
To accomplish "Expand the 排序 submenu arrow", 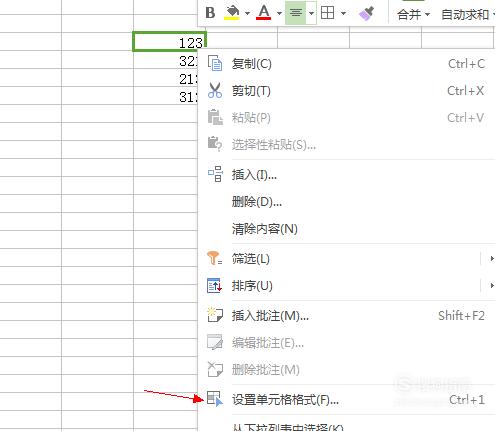I will tap(492, 286).
